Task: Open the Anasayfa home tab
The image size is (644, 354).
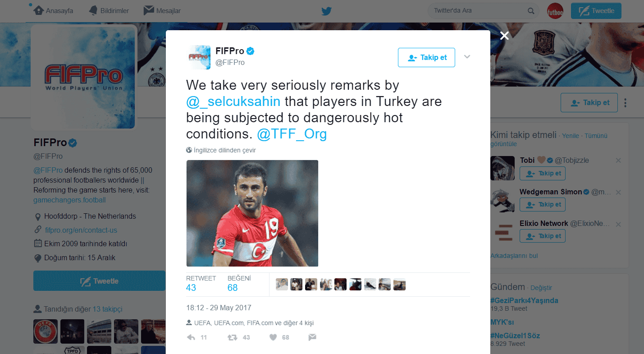Action: click(53, 10)
